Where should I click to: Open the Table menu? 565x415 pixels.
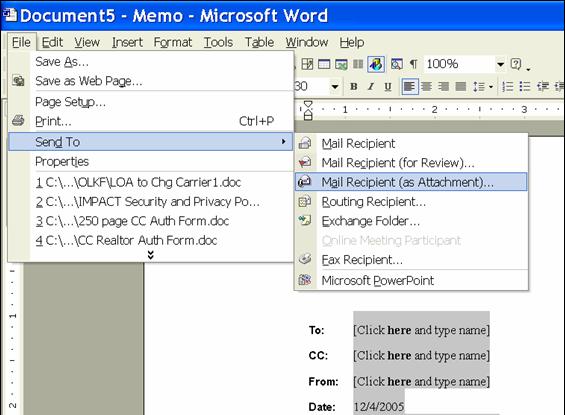tap(259, 42)
